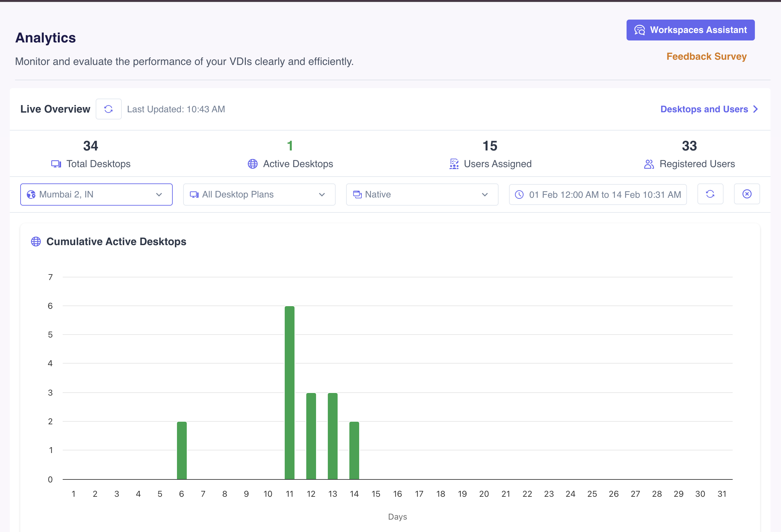
Task: Select the green bar on day 14
Action: coord(354,450)
